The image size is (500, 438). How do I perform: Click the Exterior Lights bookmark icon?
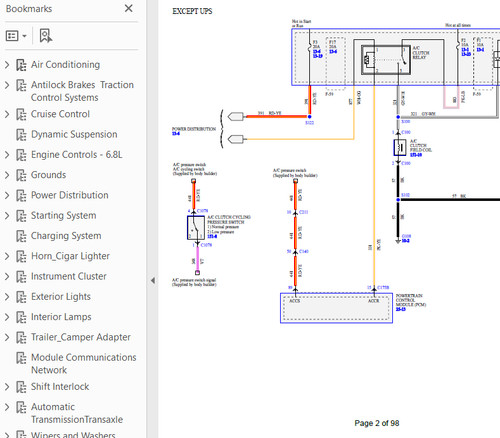click(x=21, y=297)
